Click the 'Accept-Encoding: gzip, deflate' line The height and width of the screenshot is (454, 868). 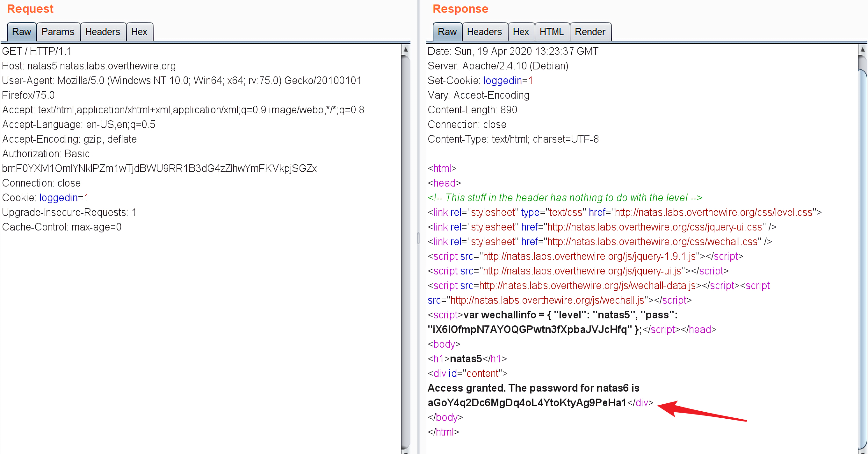[x=69, y=139]
